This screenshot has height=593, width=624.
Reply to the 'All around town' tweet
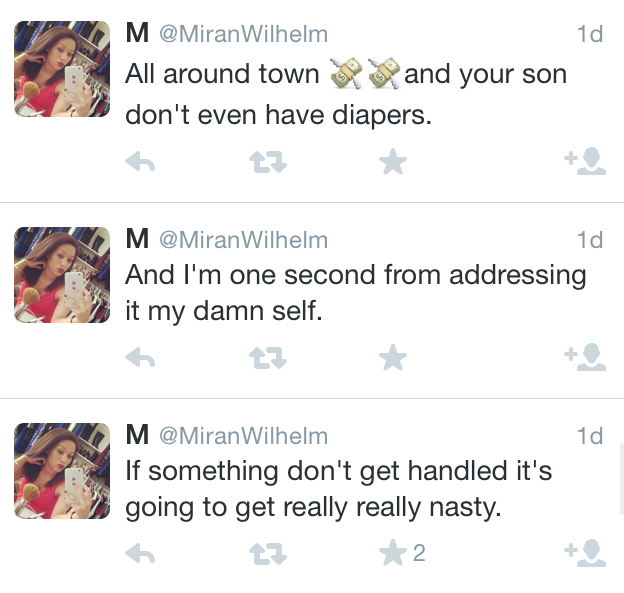point(140,162)
